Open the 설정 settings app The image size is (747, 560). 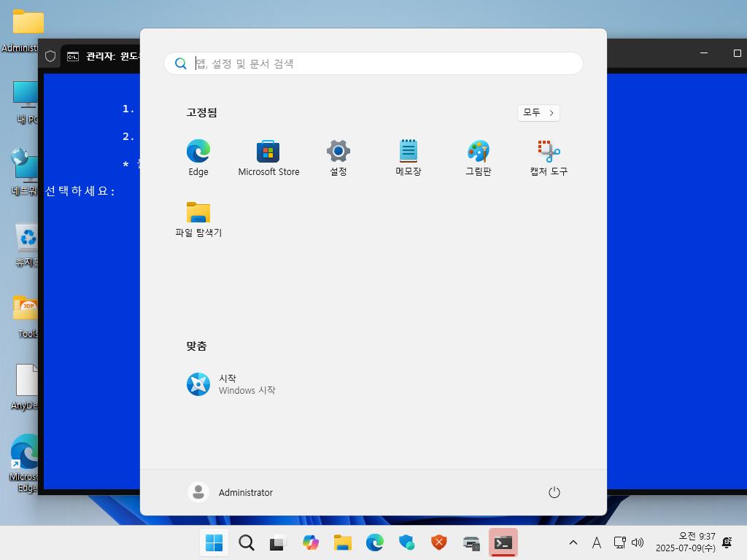pyautogui.click(x=338, y=157)
